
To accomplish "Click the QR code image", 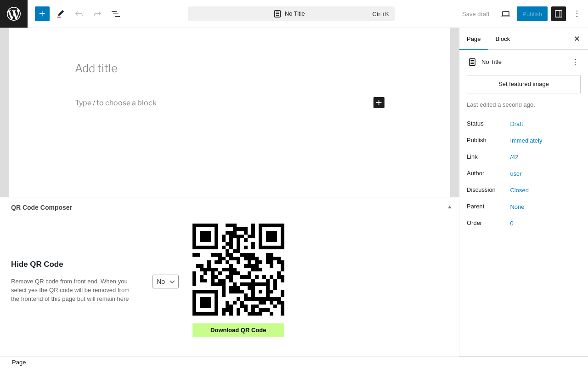I will click(238, 270).
